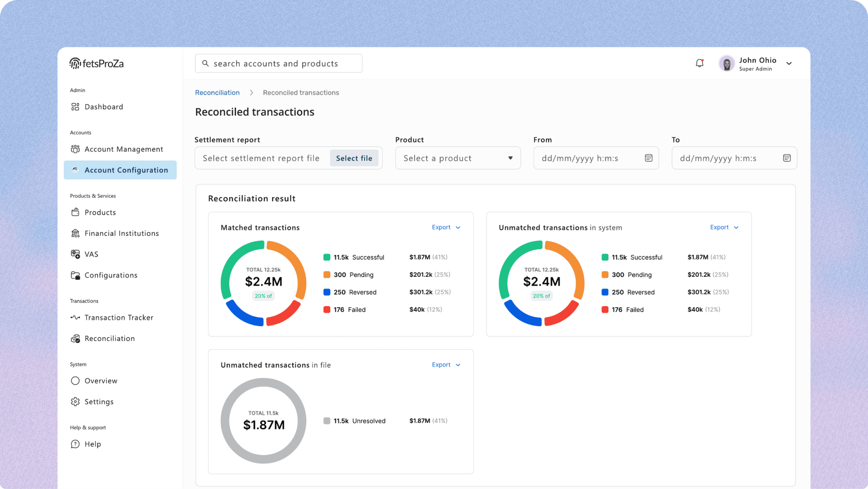
Task: Click the Matched transactions donut chart
Action: coord(263,283)
